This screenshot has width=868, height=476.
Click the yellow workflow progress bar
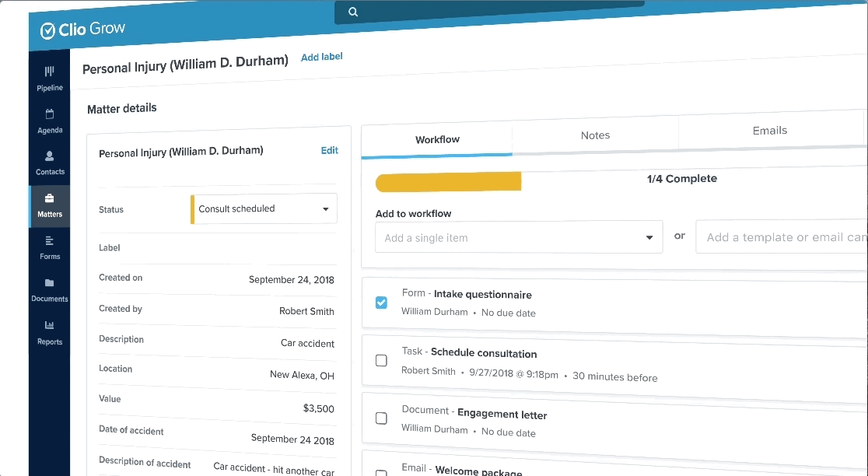[x=448, y=182]
